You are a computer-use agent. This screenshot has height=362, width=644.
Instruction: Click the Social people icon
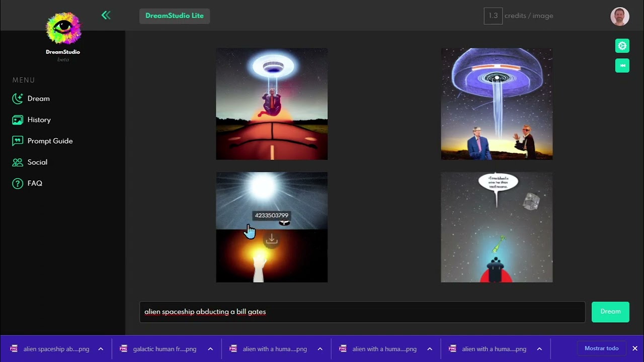point(18,162)
